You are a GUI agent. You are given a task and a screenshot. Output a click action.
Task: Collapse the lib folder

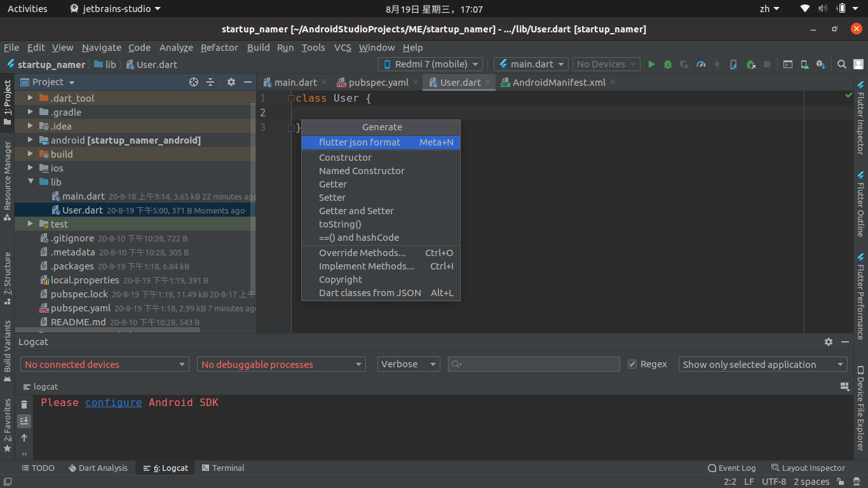pyautogui.click(x=30, y=182)
